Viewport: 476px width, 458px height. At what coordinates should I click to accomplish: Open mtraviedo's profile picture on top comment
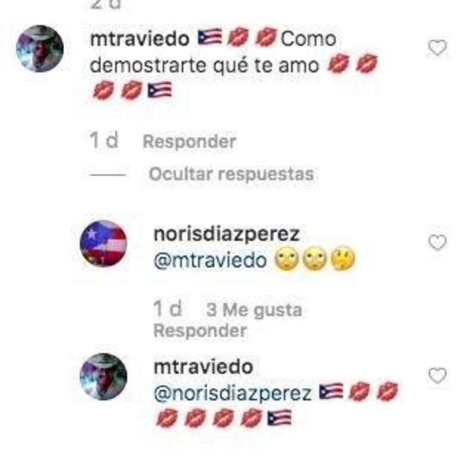click(40, 49)
